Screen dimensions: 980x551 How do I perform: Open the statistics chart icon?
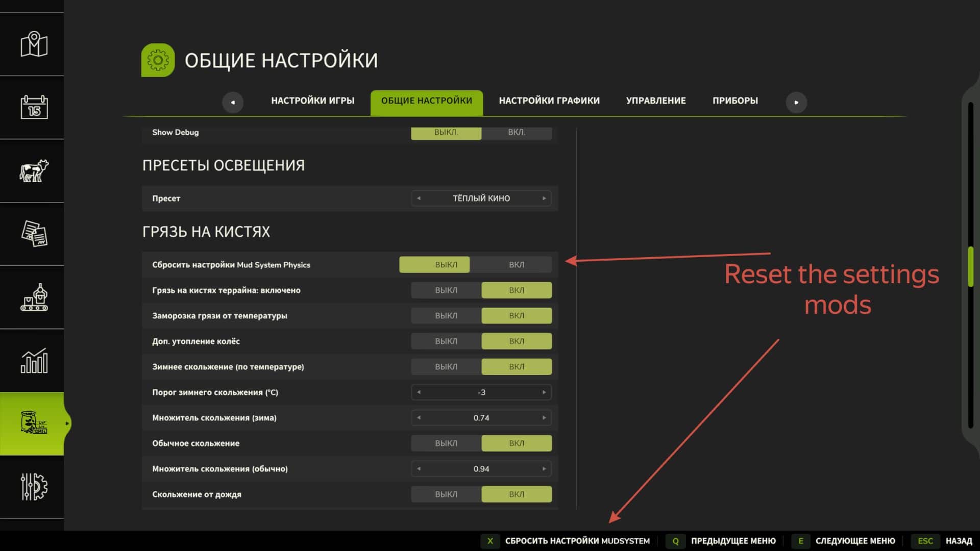[x=34, y=361]
